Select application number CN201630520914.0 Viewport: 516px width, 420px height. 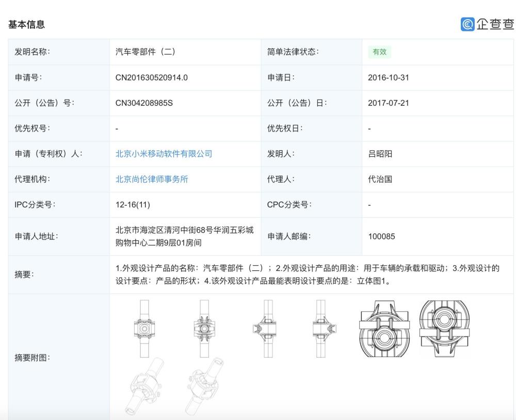point(151,78)
